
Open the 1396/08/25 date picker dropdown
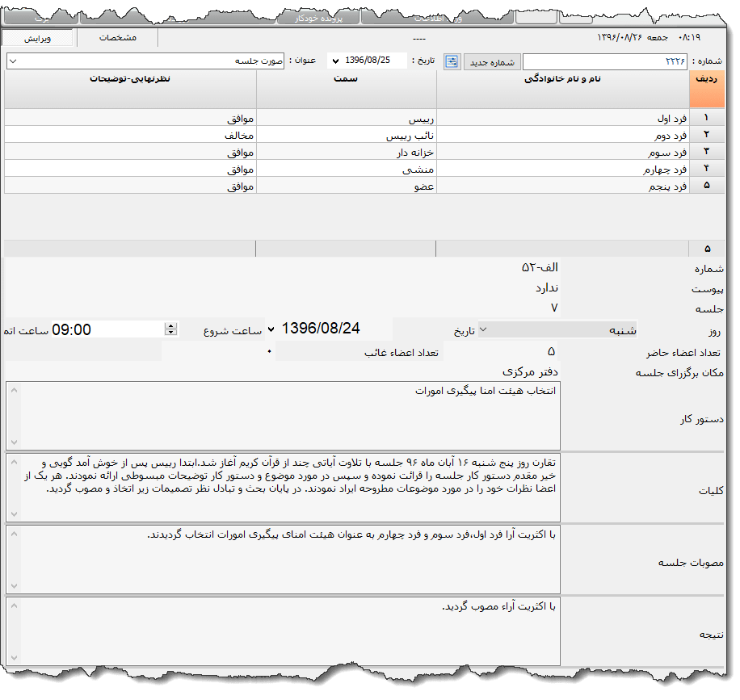tap(335, 61)
